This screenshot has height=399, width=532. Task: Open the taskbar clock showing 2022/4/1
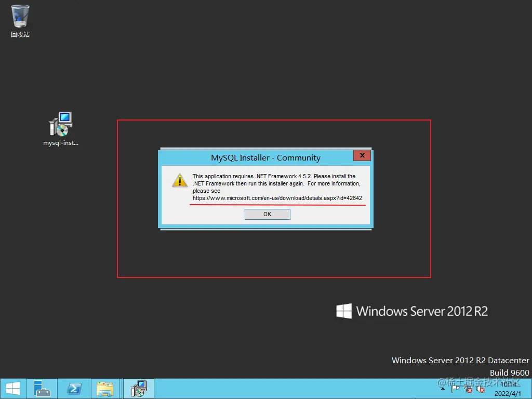coord(508,389)
